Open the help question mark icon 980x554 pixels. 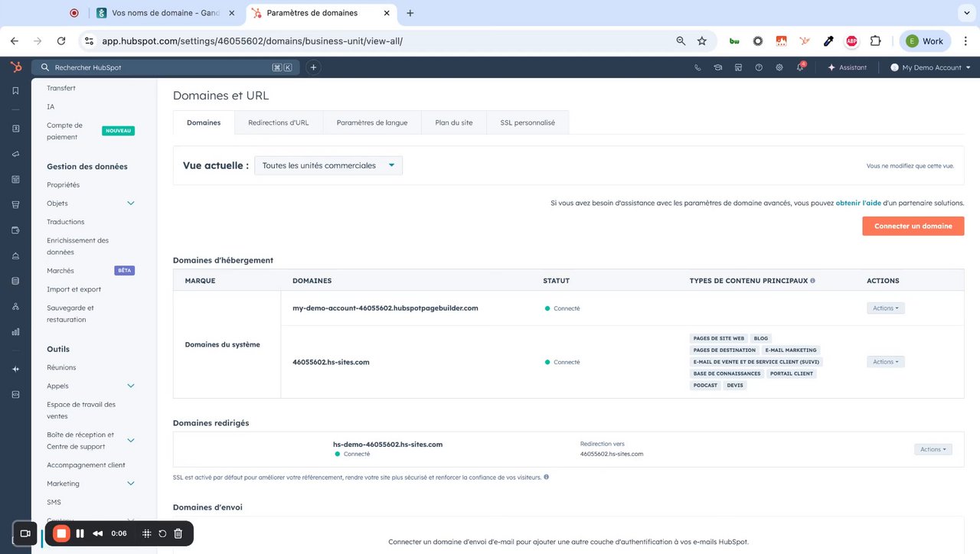tap(759, 67)
